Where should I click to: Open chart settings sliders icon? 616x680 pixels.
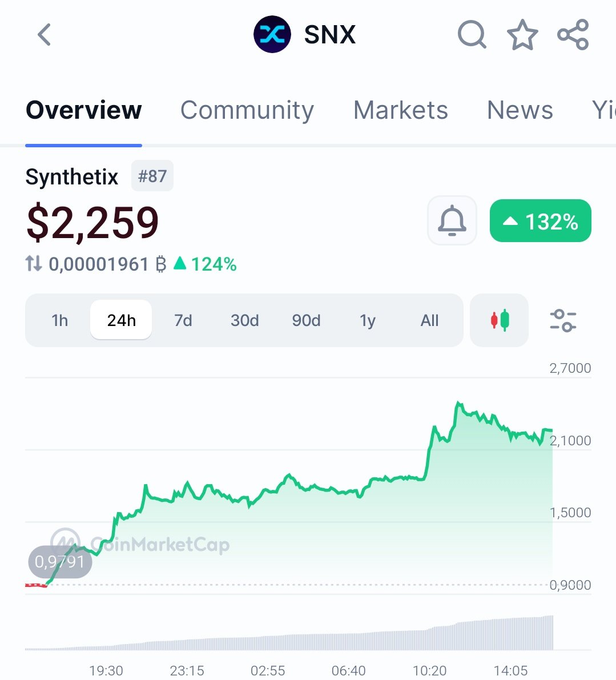pos(562,320)
